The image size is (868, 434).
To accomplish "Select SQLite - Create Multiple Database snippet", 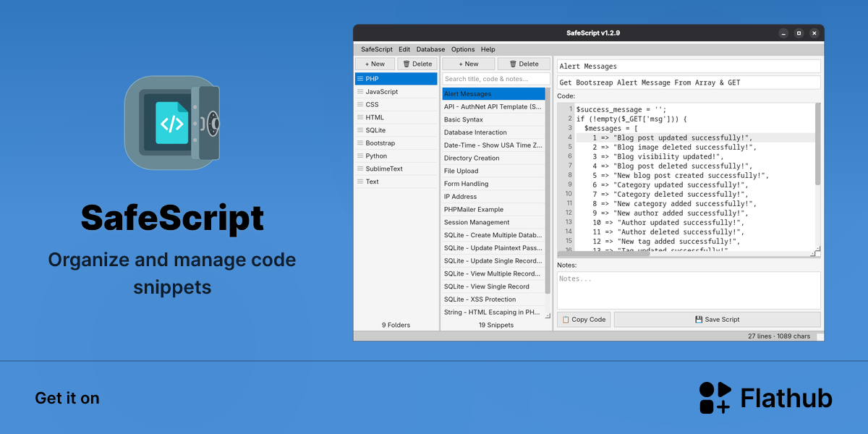I will coord(493,235).
